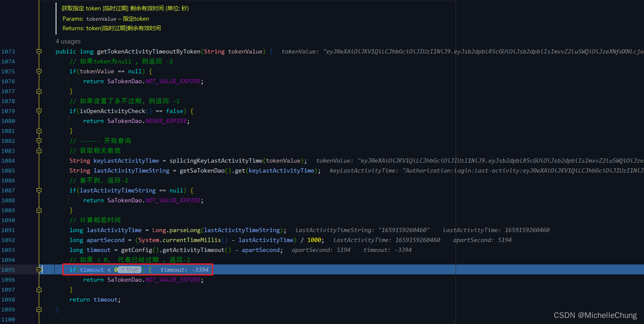Click the comment '// 计算相差时间'

pyautogui.click(x=95, y=220)
